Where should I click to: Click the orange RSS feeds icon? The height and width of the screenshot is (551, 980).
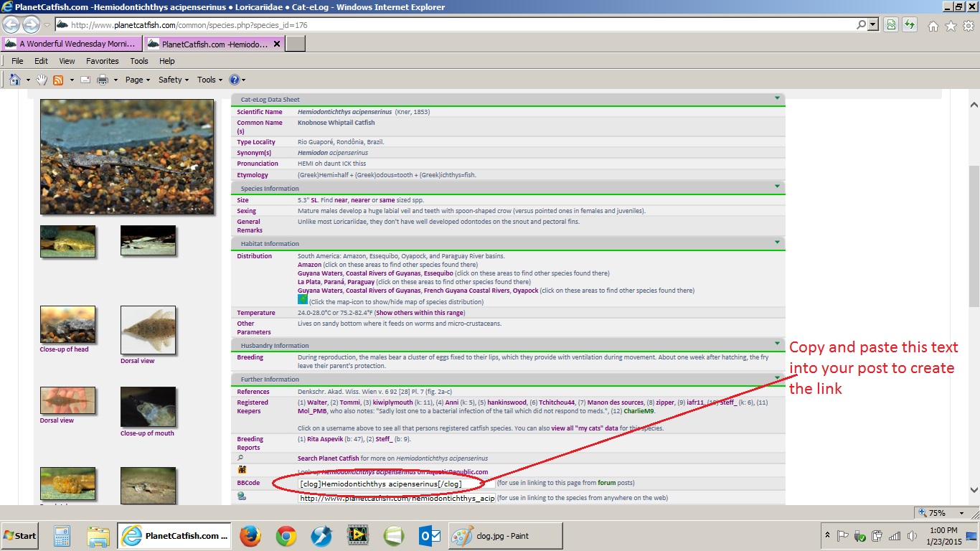[58, 80]
